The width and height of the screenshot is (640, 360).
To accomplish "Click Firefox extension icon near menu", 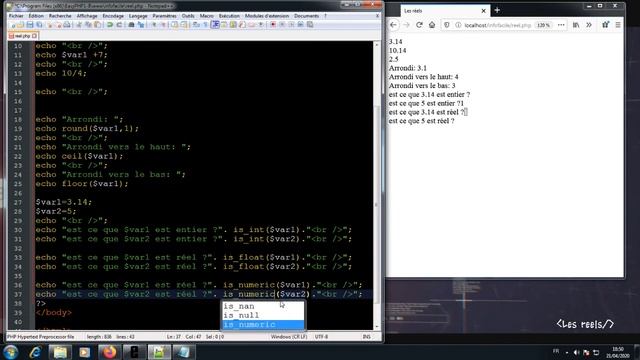I will pos(605,25).
